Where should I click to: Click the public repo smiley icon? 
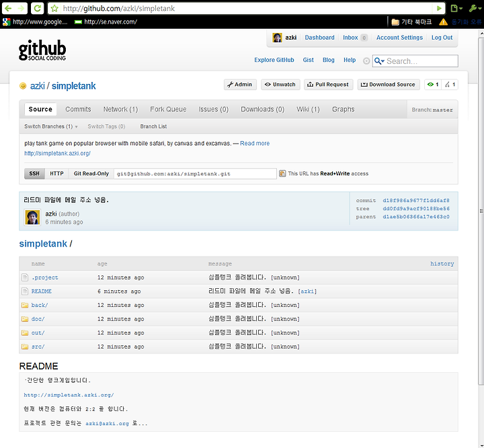point(23,86)
